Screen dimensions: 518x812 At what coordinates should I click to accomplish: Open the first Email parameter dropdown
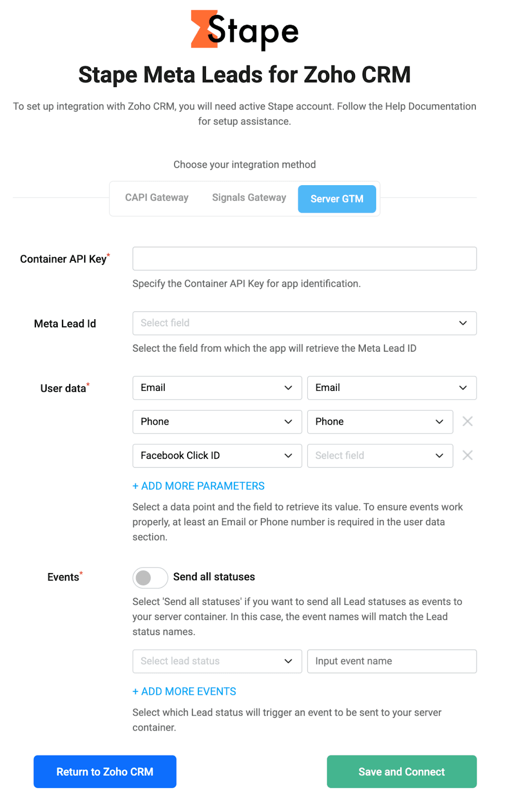pos(217,388)
